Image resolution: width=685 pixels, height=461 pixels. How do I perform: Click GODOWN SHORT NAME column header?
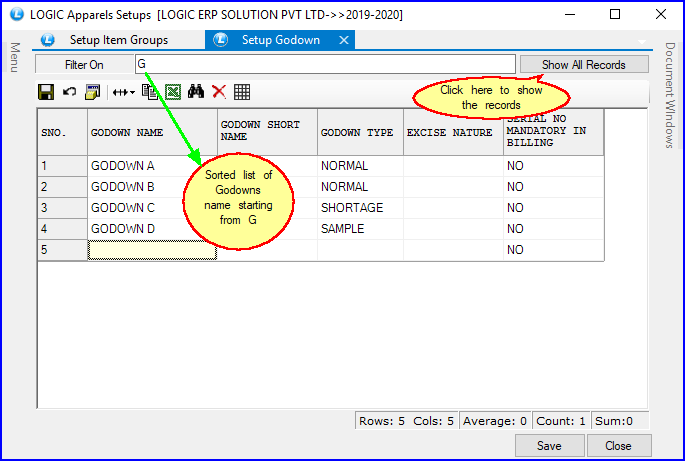[x=267, y=132]
